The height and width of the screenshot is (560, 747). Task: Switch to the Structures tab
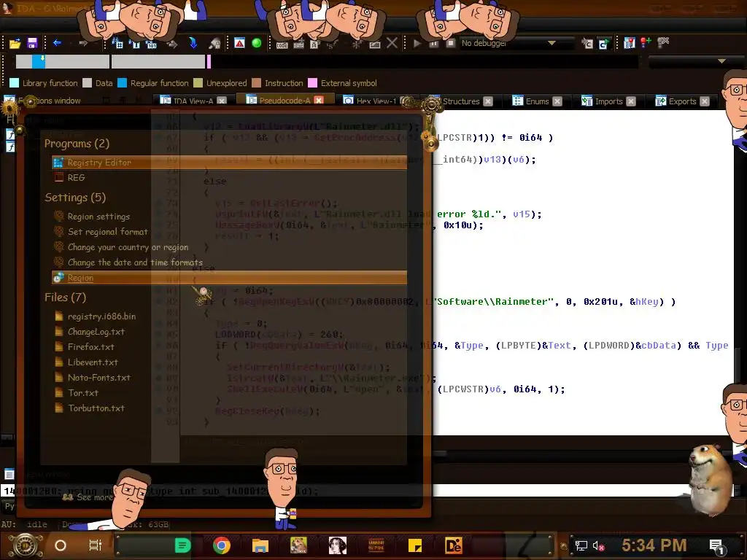461,101
